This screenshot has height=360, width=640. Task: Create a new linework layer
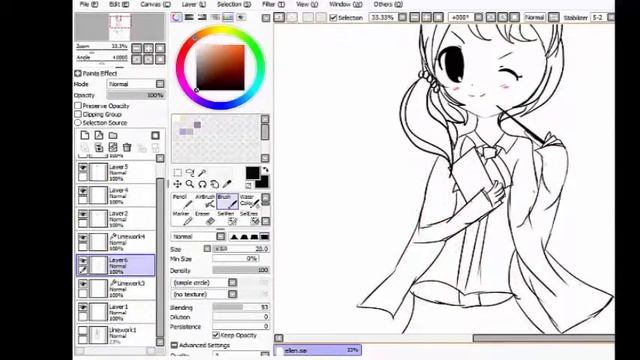99,135
